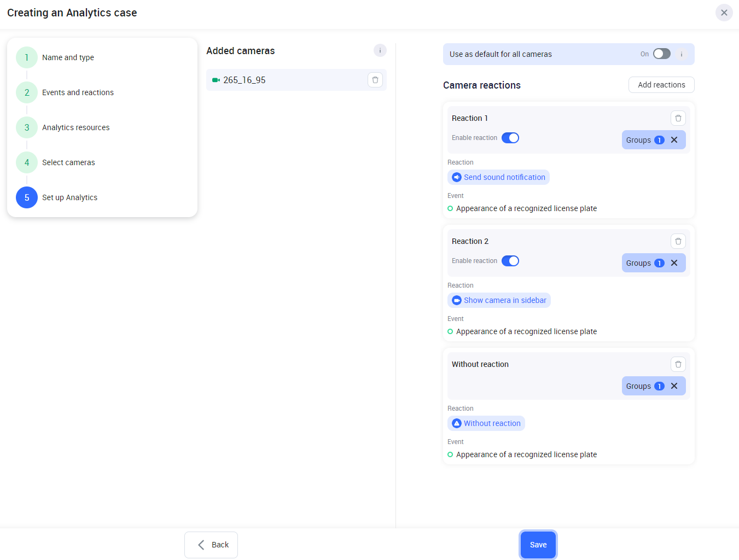Click the Send sound notification chip
Viewport: 739px width, 560px height.
coord(498,177)
